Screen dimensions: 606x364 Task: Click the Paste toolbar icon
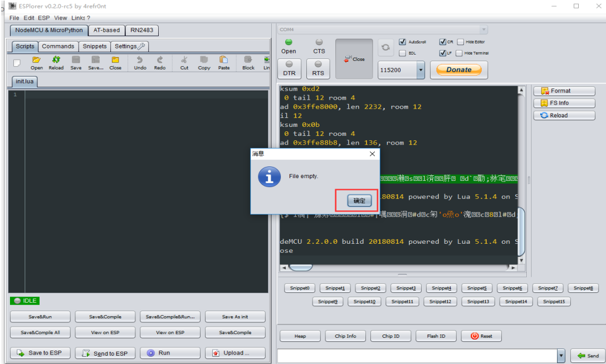click(x=224, y=62)
